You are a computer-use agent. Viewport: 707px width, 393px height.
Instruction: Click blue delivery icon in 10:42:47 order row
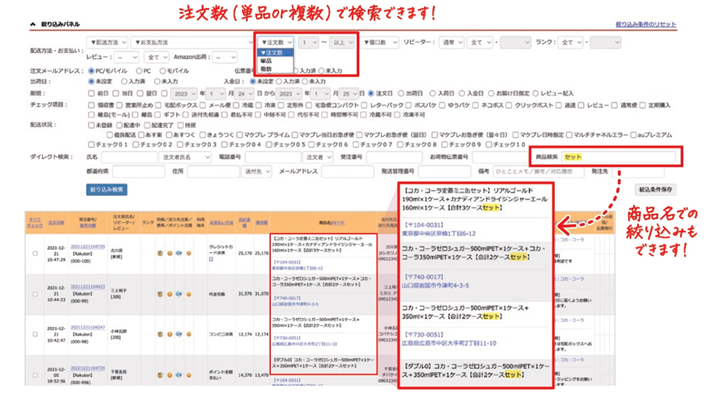[x=179, y=334]
